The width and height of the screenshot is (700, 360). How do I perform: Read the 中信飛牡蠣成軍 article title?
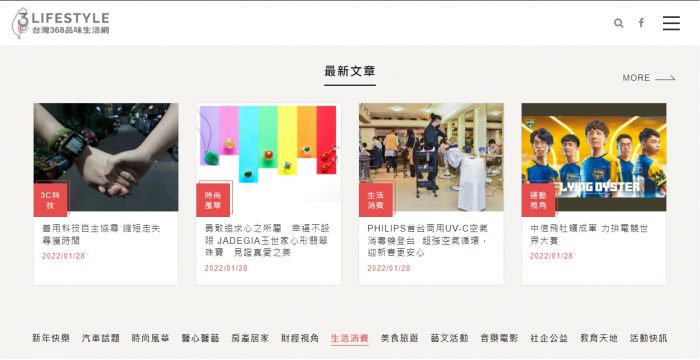[589, 234]
